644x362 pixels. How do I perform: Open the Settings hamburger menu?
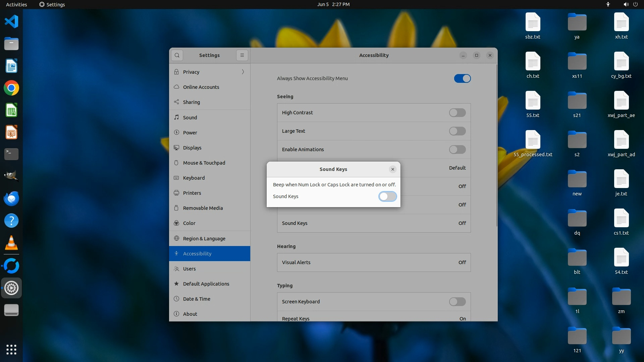point(242,55)
